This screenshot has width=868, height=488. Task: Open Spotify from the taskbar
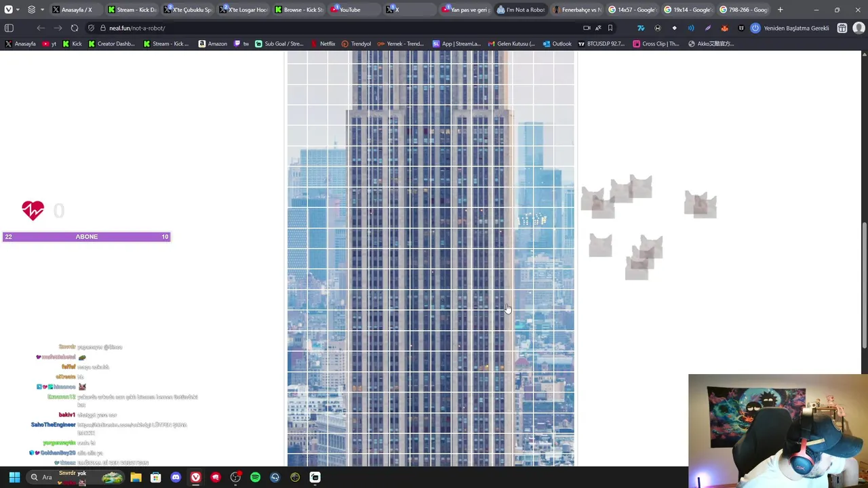(x=255, y=477)
